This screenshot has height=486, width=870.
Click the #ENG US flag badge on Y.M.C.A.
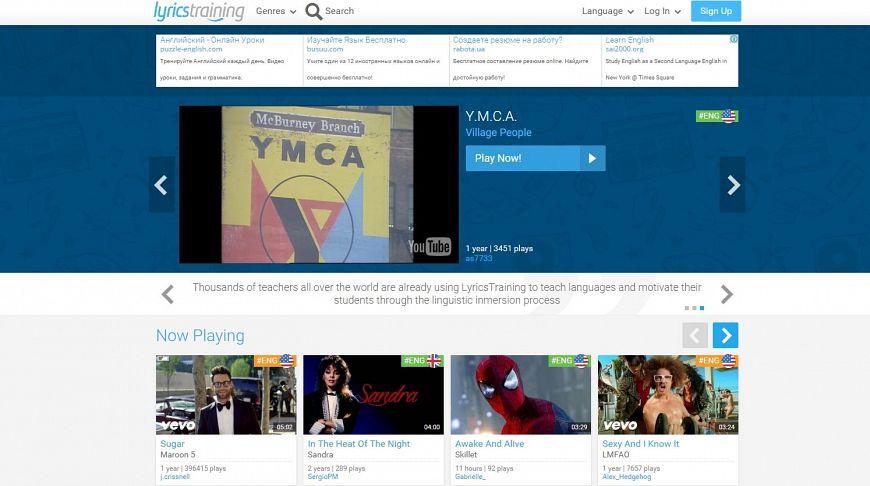[717, 116]
